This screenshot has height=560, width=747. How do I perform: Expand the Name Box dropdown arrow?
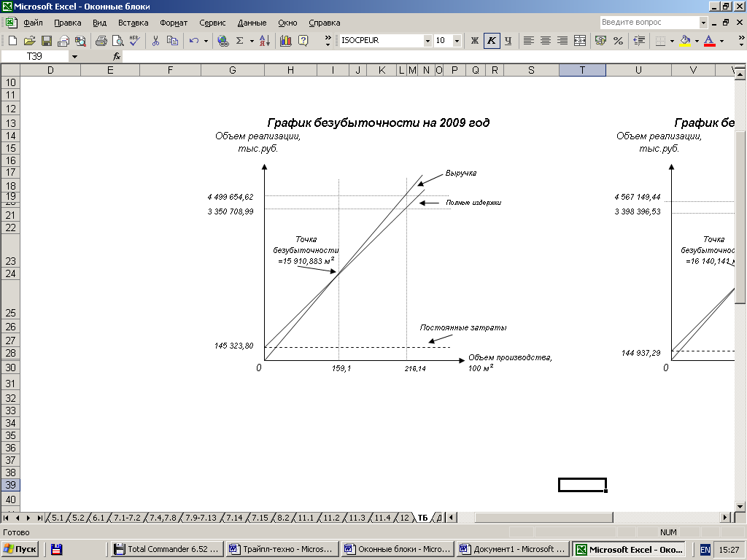tap(74, 57)
